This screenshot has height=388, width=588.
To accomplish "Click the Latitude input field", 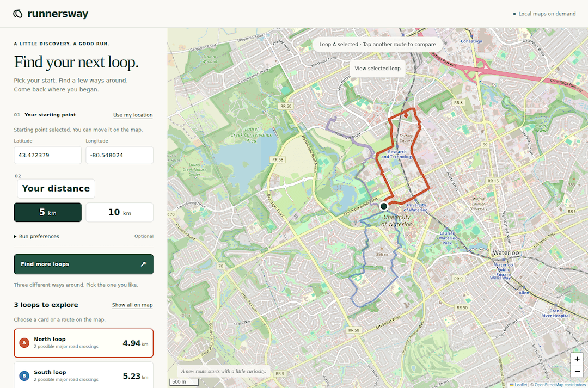I will pos(47,155).
